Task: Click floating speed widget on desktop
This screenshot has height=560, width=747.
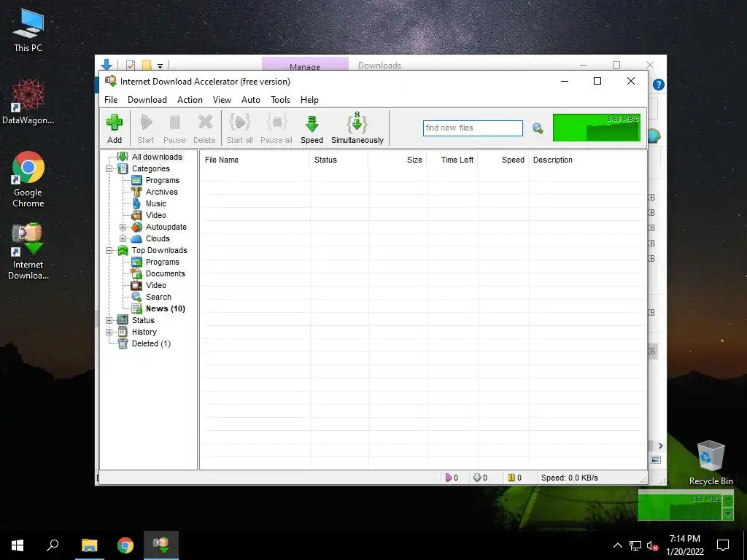Action: pyautogui.click(x=685, y=507)
